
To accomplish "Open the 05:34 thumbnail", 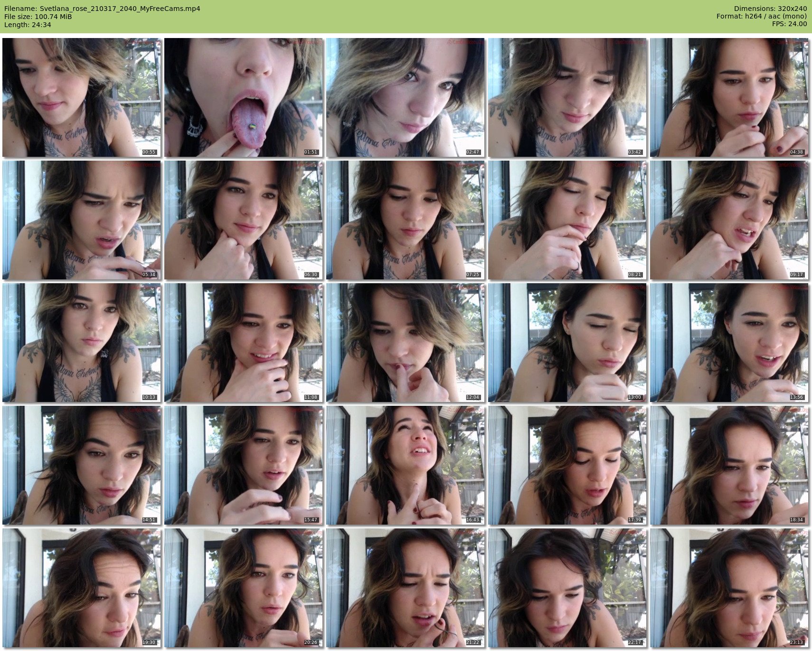I will coord(82,220).
